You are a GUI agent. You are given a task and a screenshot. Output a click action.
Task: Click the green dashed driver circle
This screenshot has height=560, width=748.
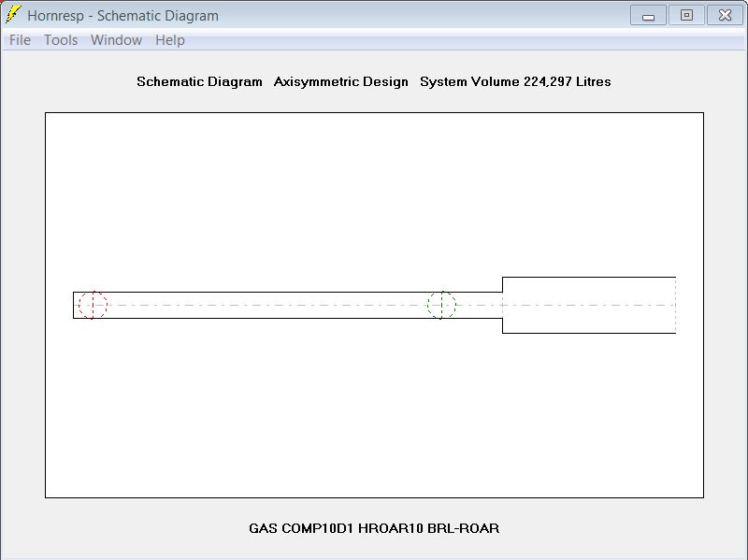click(x=441, y=306)
